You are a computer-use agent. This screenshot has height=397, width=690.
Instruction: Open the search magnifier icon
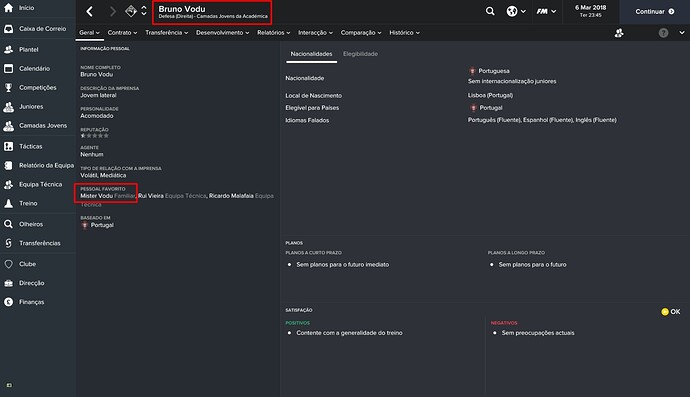click(x=490, y=11)
